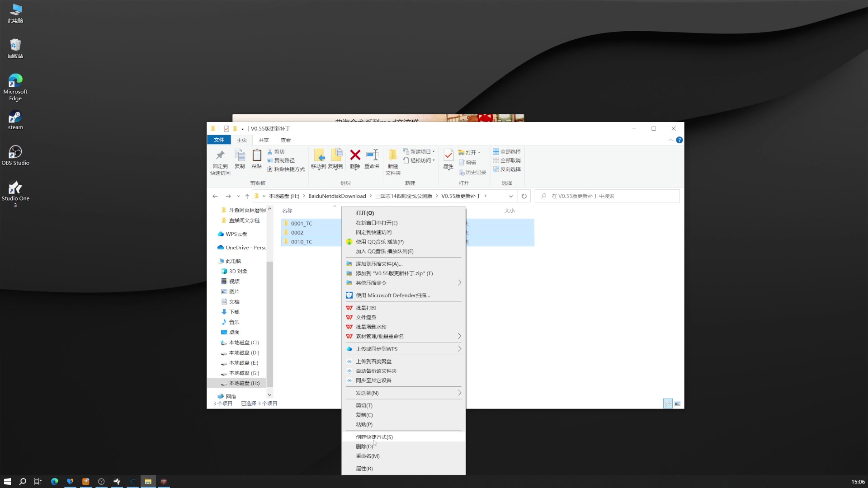Click the navigation pane scrollbar down arrow
868x488 pixels.
coord(270,395)
